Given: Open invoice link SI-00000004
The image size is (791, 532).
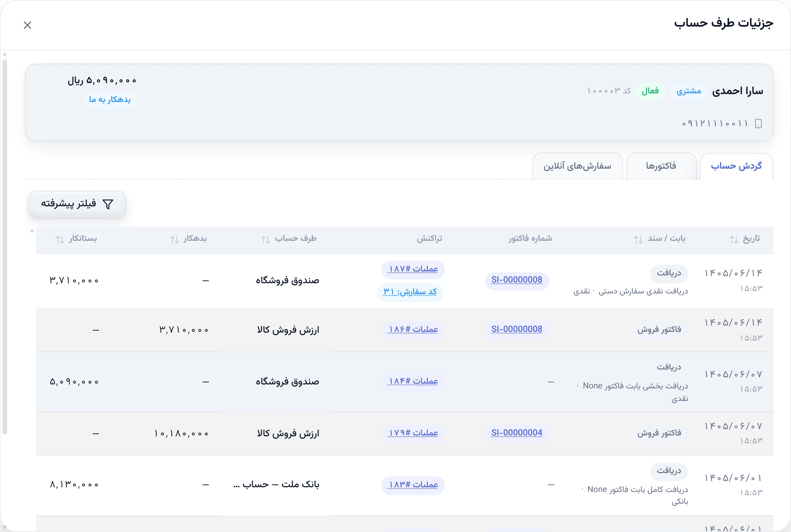Looking at the screenshot, I should (x=517, y=433).
